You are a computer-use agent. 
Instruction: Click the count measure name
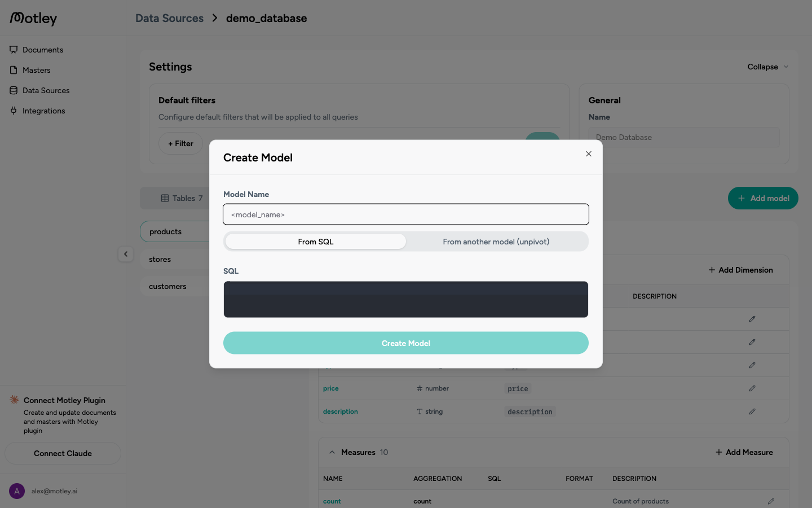(x=332, y=501)
